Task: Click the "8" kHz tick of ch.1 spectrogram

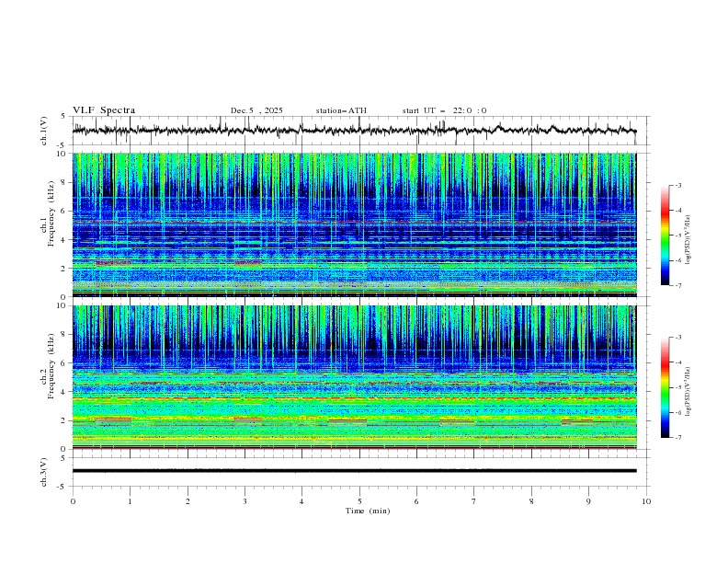Action: tap(65, 182)
